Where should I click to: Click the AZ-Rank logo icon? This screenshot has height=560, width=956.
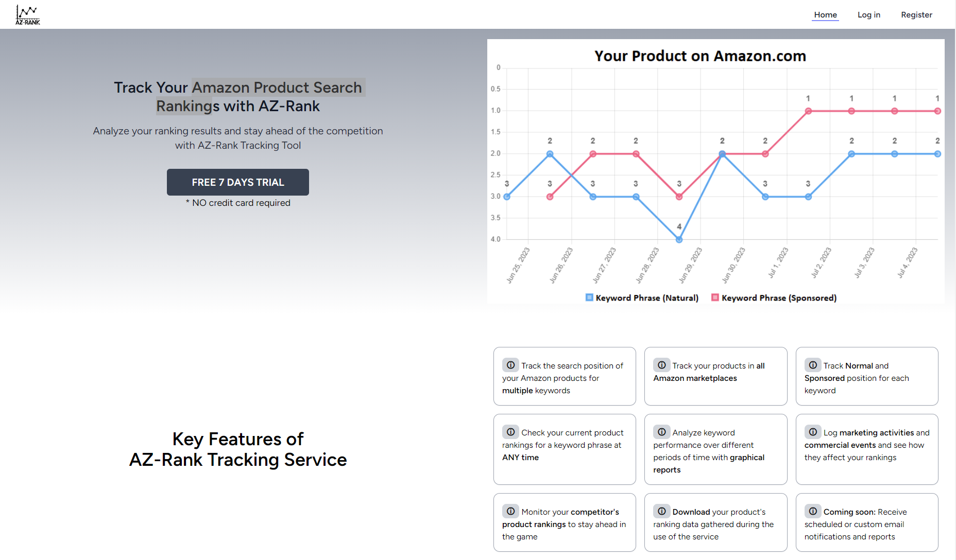point(28,14)
